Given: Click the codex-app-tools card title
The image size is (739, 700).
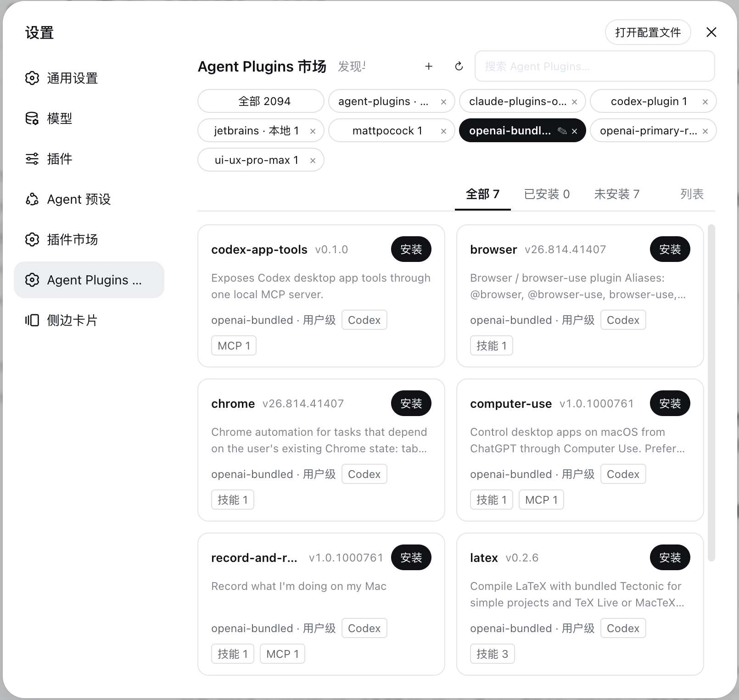Looking at the screenshot, I should (x=259, y=250).
